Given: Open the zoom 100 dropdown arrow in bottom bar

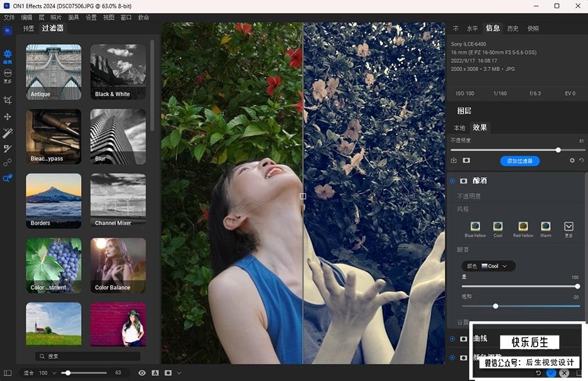Looking at the screenshot, I should [55, 373].
